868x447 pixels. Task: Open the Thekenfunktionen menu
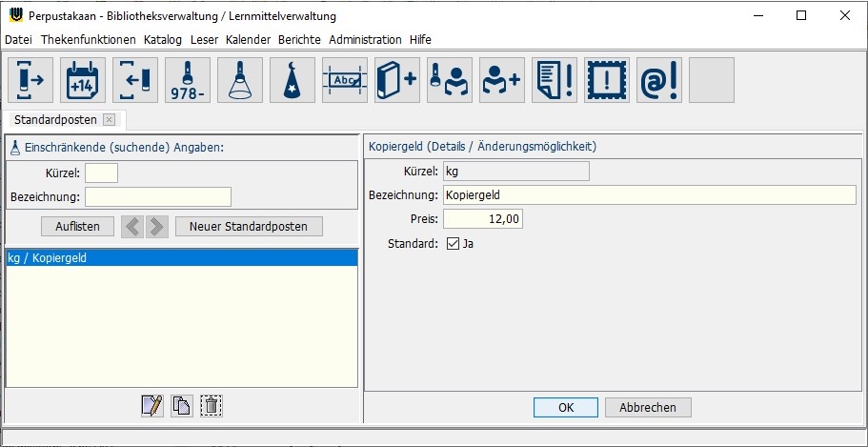[88, 40]
